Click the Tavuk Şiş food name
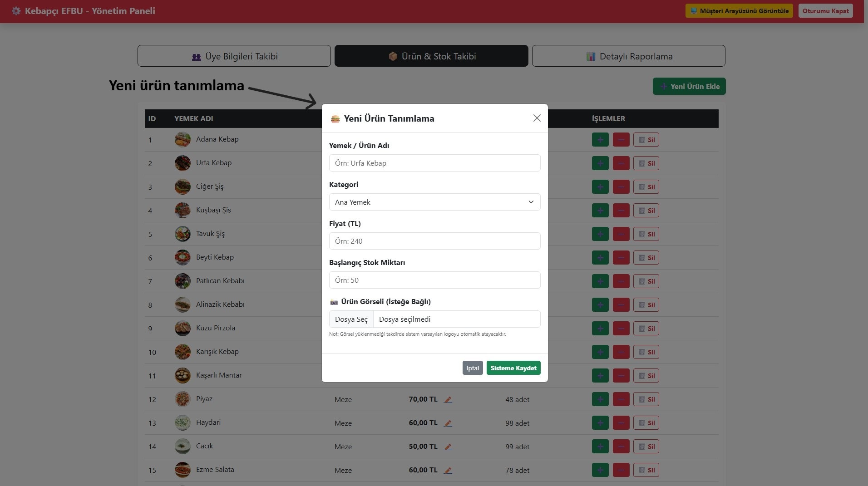Viewport: 868px width, 486px height. pyautogui.click(x=210, y=234)
